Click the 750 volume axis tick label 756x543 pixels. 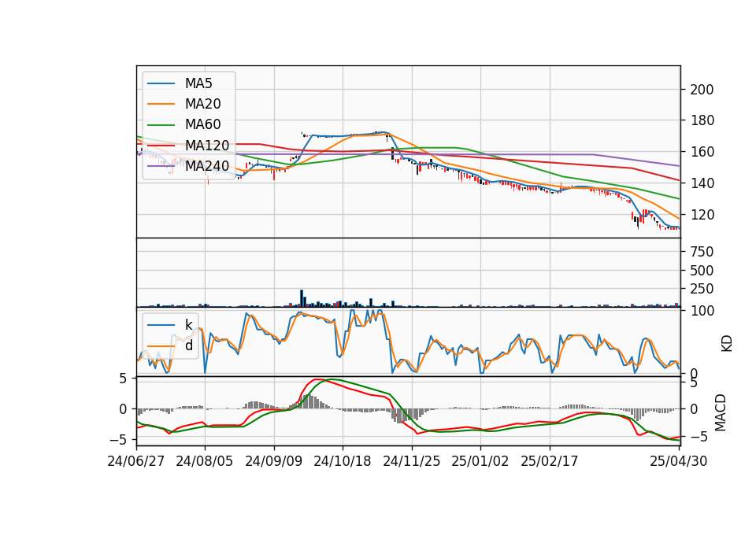click(x=702, y=252)
